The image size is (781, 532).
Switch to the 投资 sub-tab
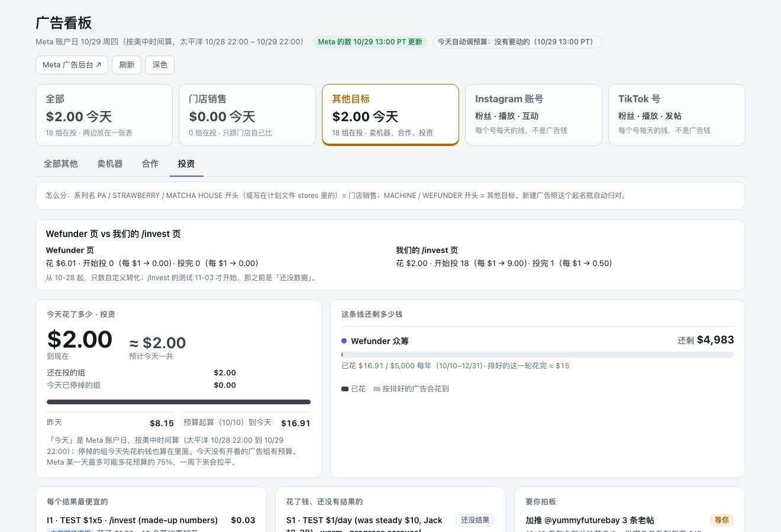(x=186, y=164)
